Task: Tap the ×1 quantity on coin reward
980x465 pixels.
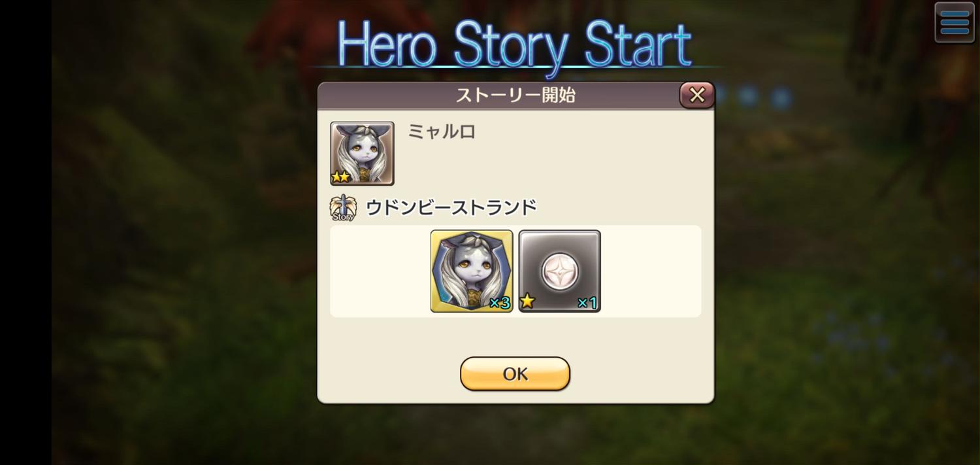Action: [x=587, y=303]
